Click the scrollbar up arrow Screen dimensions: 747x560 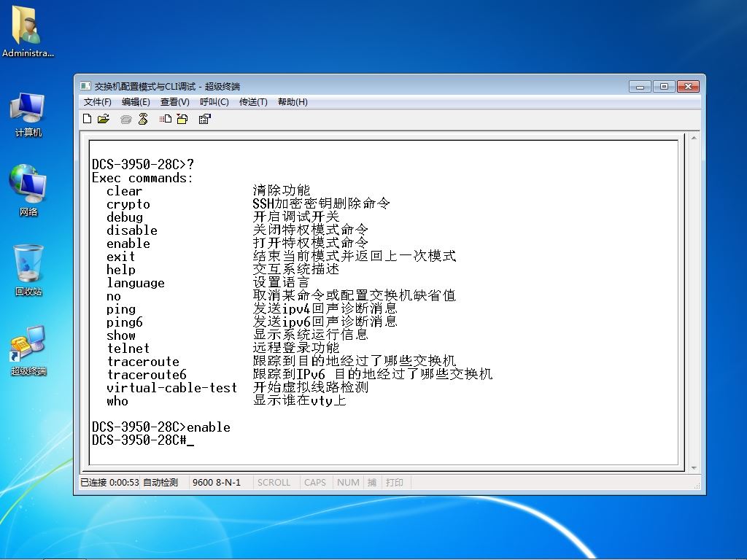[694, 138]
